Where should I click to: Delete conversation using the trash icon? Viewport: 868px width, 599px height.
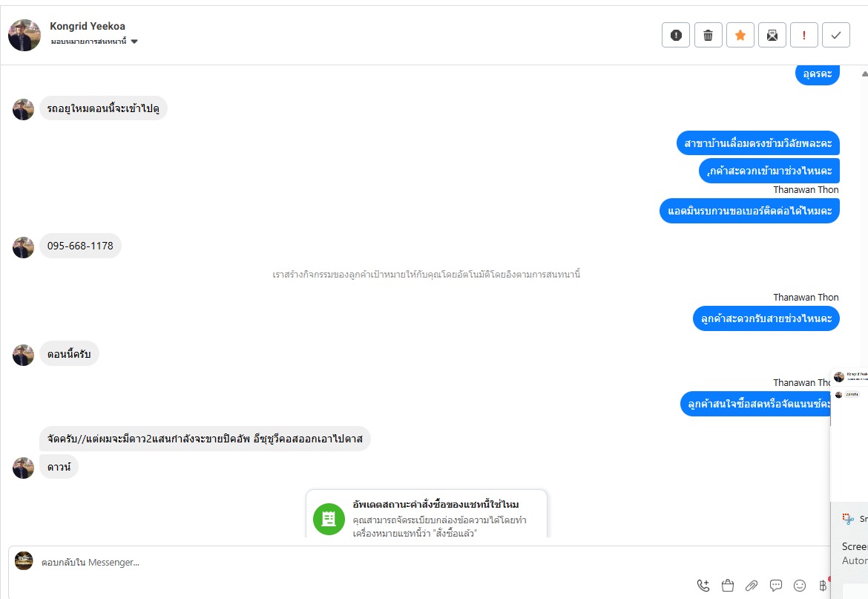(x=708, y=36)
